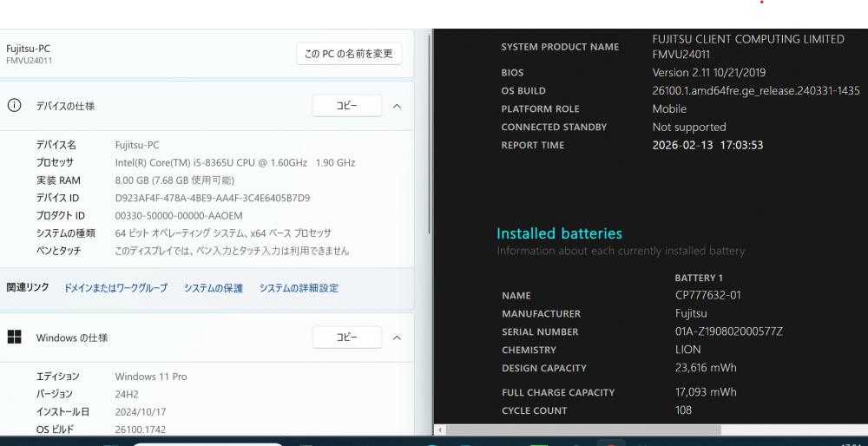Open the ドメインまたはワークグループ link

pyautogui.click(x=115, y=288)
